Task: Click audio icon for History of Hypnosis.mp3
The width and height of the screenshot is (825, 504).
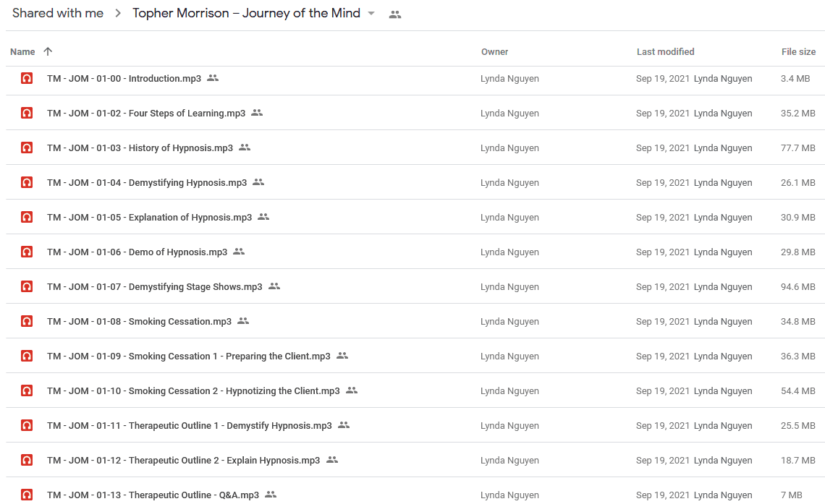Action: pyautogui.click(x=27, y=148)
